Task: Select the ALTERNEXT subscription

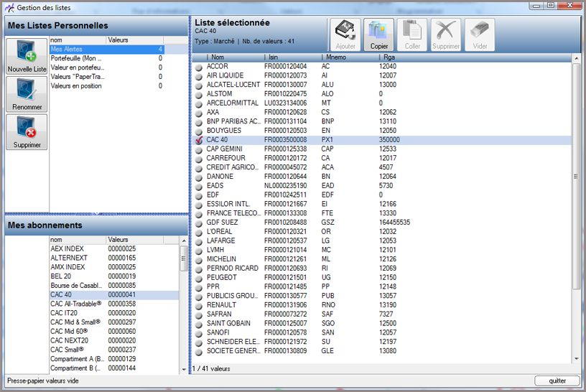Action: point(114,258)
